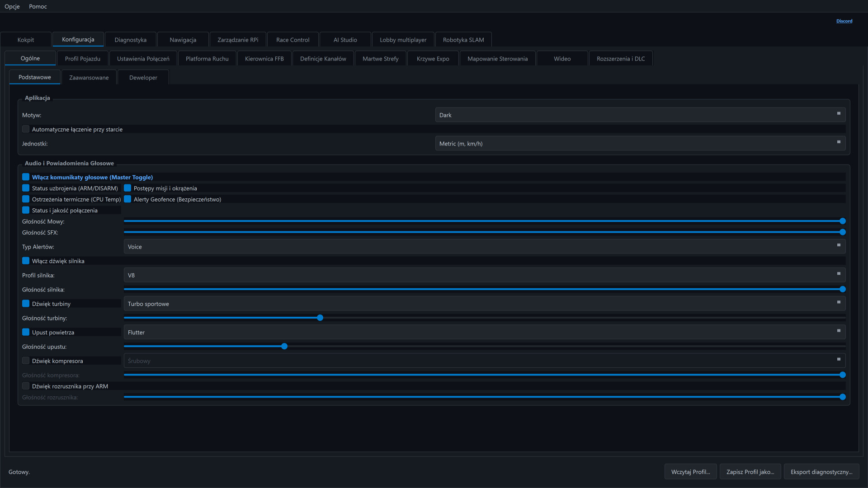The width and height of the screenshot is (868, 488).
Task: Open Typ Alertów Voice dropdown
Action: [485, 246]
